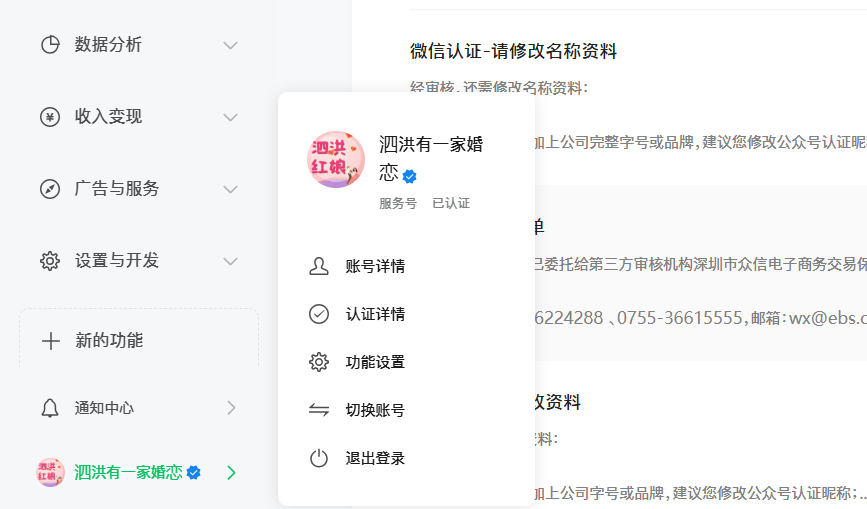The width and height of the screenshot is (867, 509).
Task: Click the 设置与开发 gear icon in sidebar
Action: (x=50, y=260)
